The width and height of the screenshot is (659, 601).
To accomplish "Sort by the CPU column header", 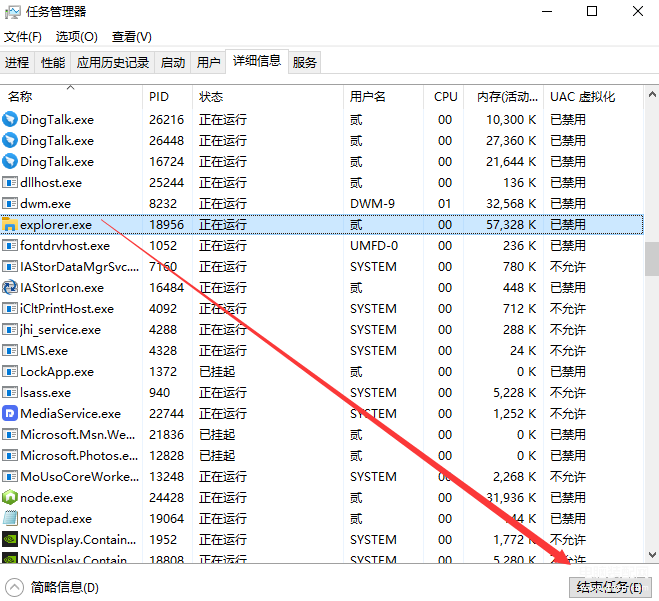I will point(443,97).
